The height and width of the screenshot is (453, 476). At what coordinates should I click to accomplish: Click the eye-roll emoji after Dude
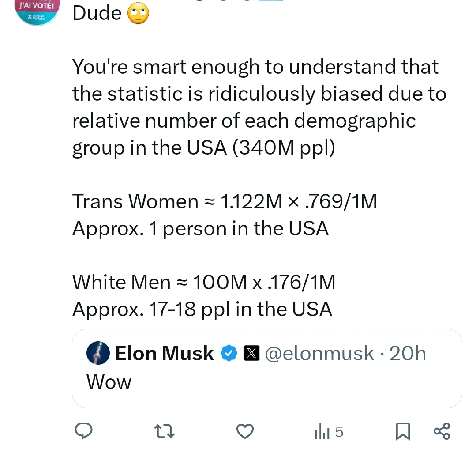point(138,14)
